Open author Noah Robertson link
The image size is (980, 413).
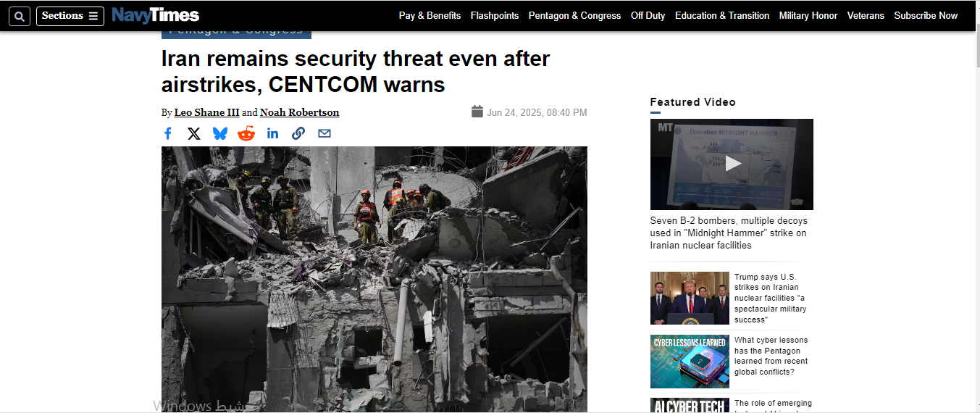click(x=299, y=112)
